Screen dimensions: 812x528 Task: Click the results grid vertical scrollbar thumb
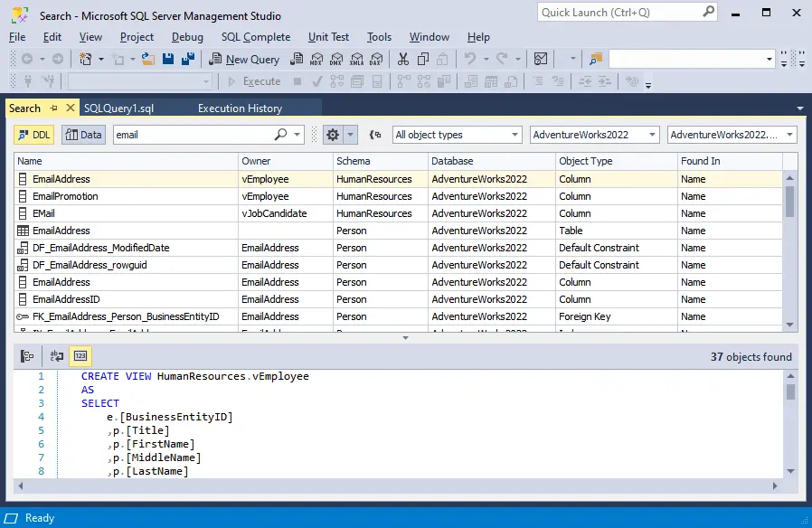[x=789, y=201]
